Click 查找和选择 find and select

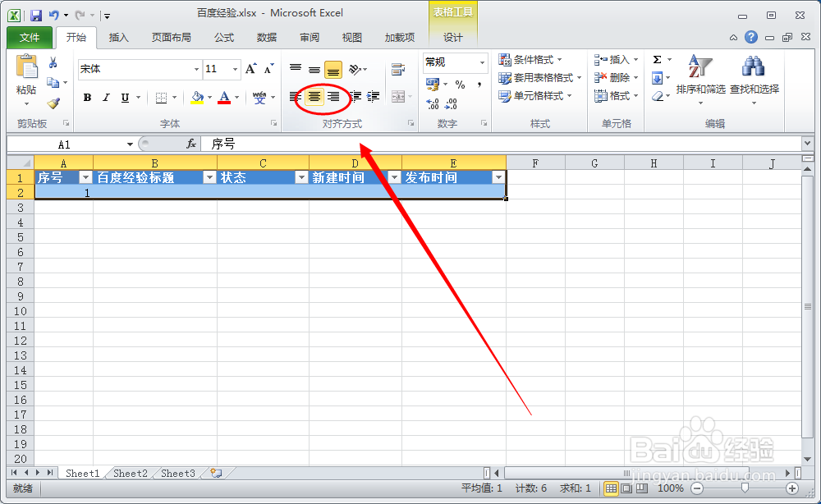(754, 80)
